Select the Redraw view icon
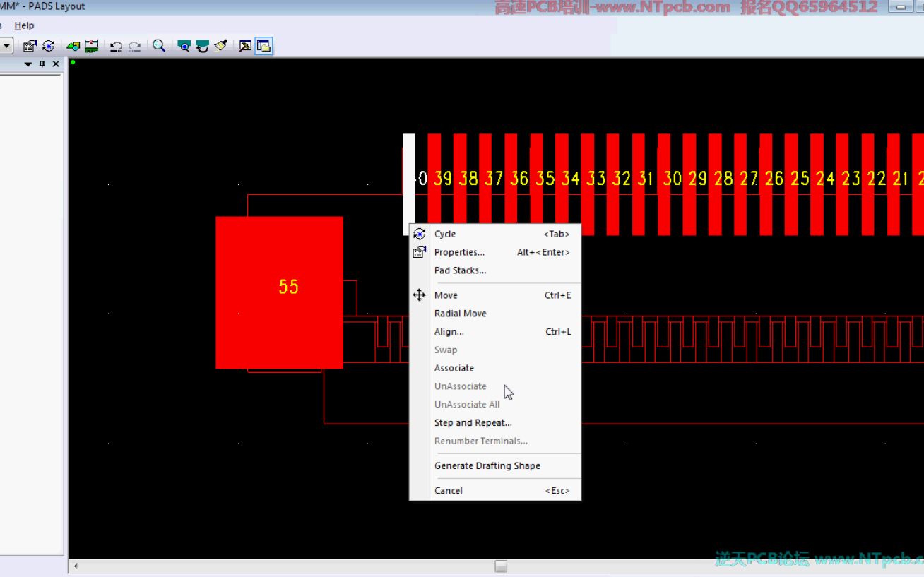 48,45
